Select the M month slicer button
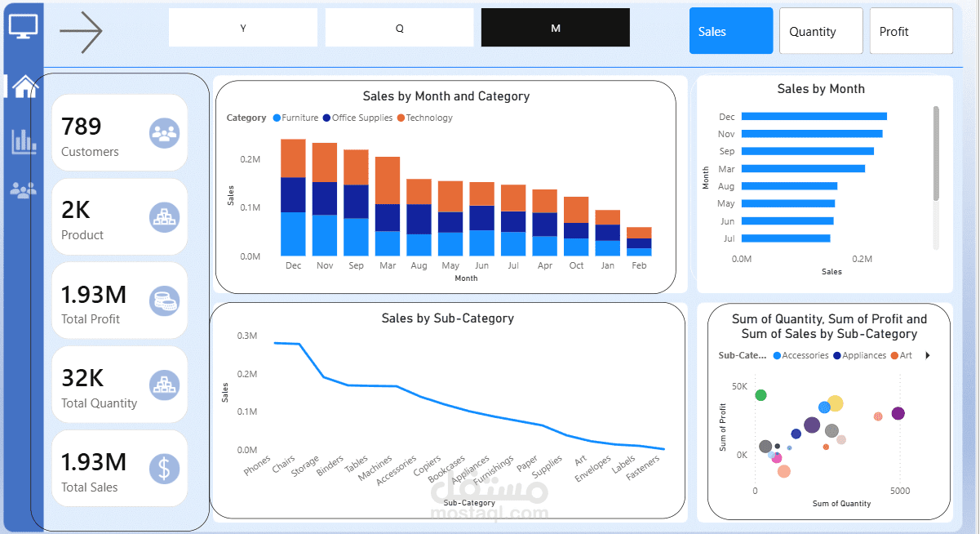Image resolution: width=980 pixels, height=534 pixels. (556, 28)
